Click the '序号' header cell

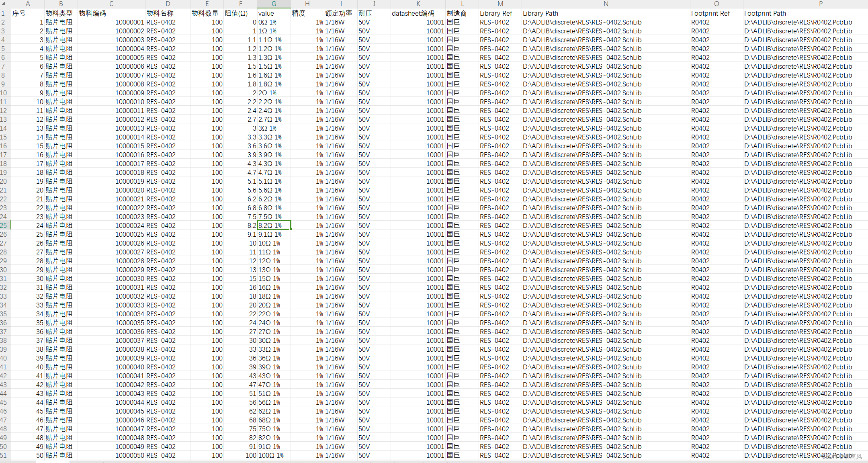pyautogui.click(x=19, y=13)
